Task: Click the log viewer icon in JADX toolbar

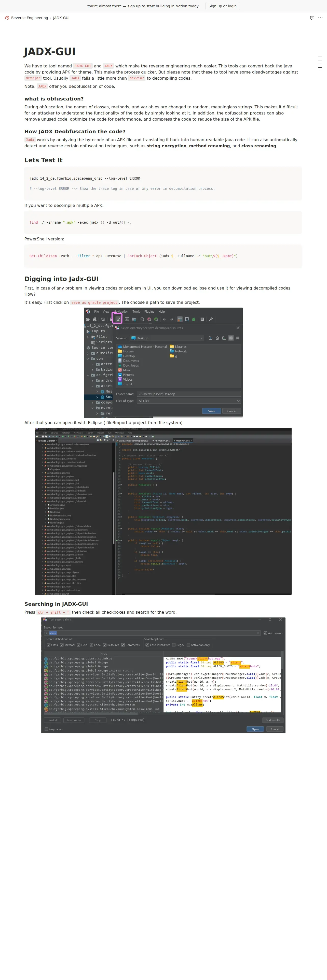Action: click(202, 319)
